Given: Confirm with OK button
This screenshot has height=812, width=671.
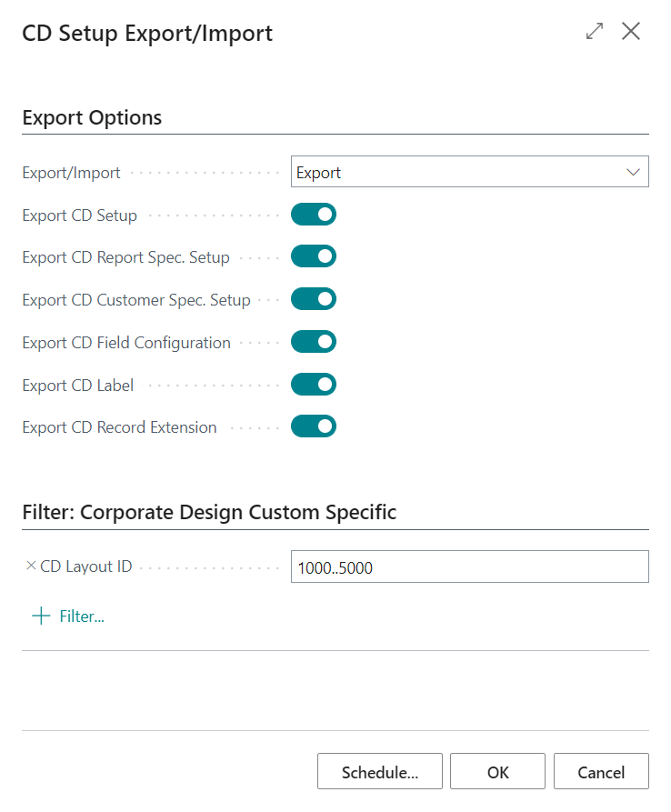Looking at the screenshot, I should (497, 772).
